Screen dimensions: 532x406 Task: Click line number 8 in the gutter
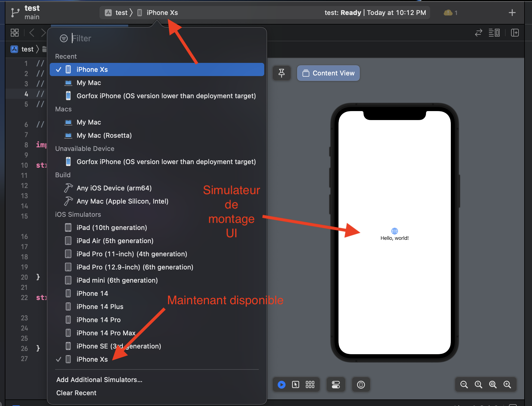pos(26,145)
